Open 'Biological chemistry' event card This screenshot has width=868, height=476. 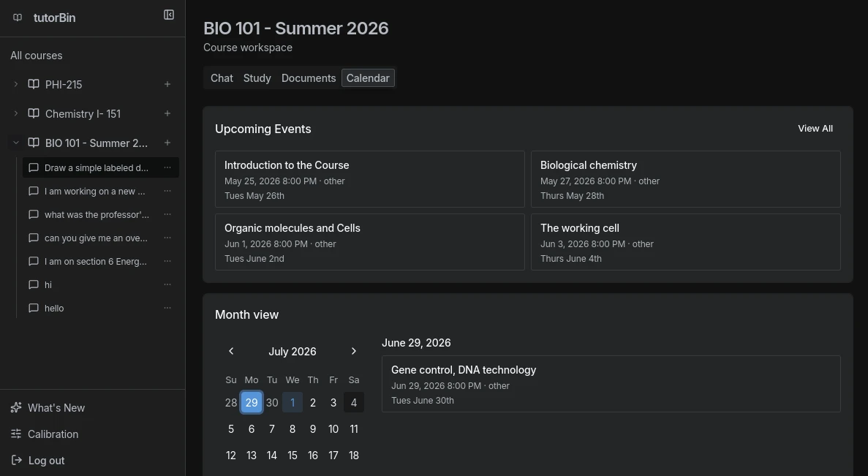(685, 179)
